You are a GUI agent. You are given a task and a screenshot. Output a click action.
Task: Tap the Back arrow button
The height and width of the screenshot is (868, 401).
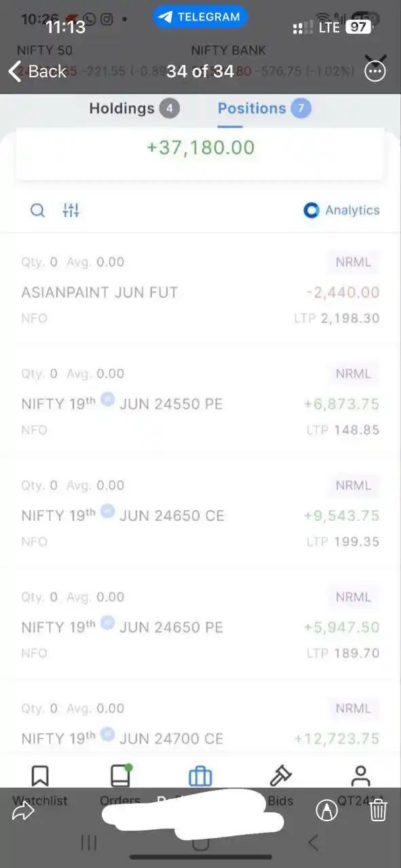(x=37, y=71)
